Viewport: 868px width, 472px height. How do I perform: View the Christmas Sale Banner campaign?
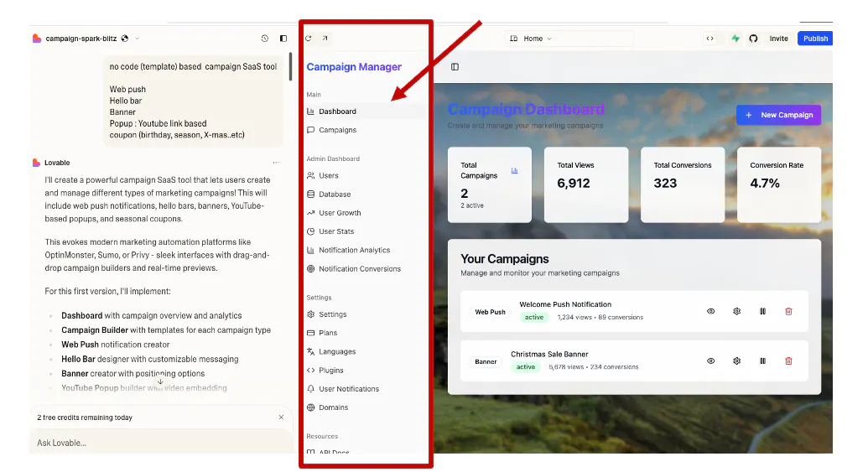pos(711,360)
